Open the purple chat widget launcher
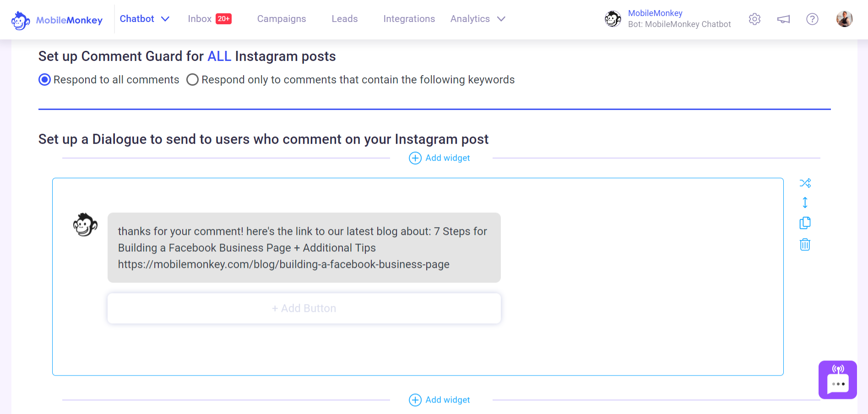This screenshot has height=414, width=868. (838, 380)
